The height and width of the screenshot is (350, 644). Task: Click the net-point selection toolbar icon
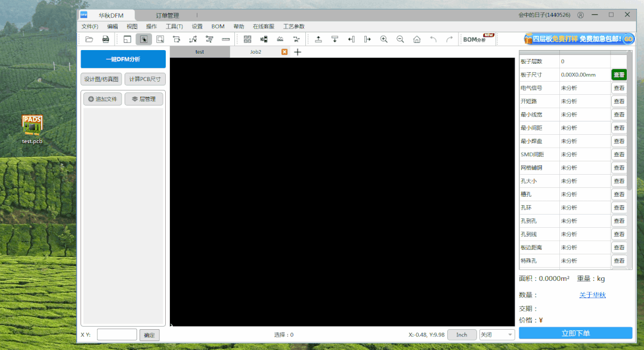pyautogui.click(x=193, y=39)
